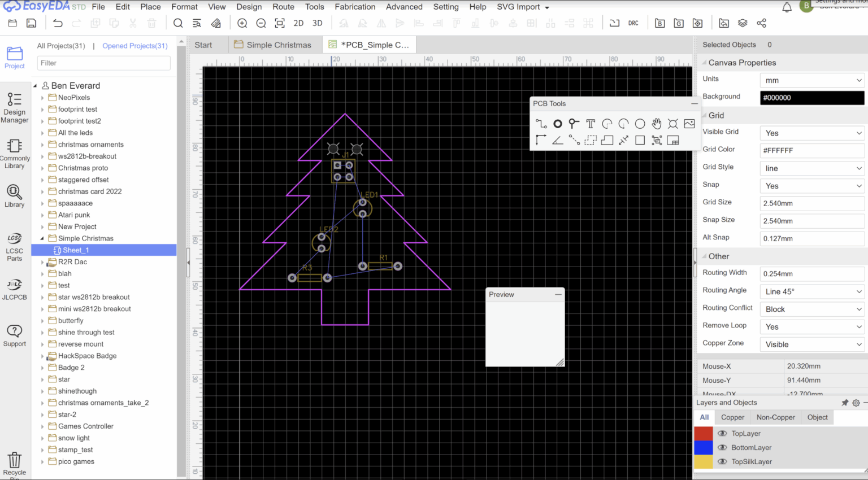Open the Fabrication menu

coord(355,7)
